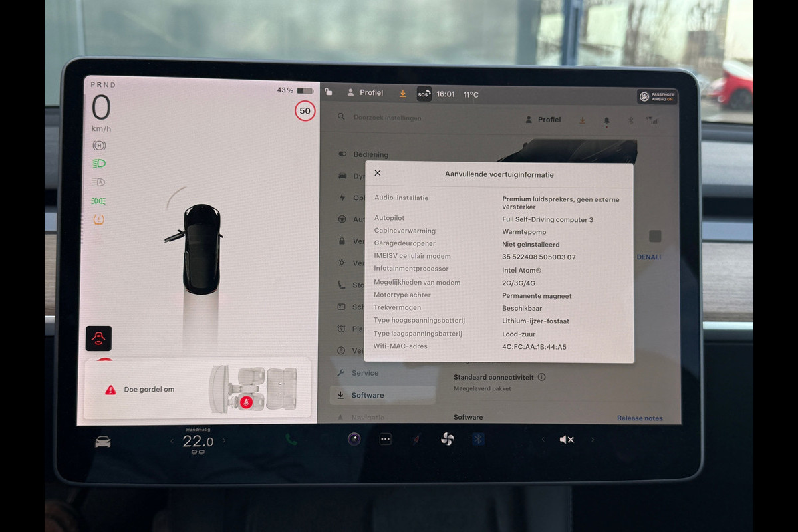Tap the car controls icon
This screenshot has width=798, height=532.
[x=102, y=442]
